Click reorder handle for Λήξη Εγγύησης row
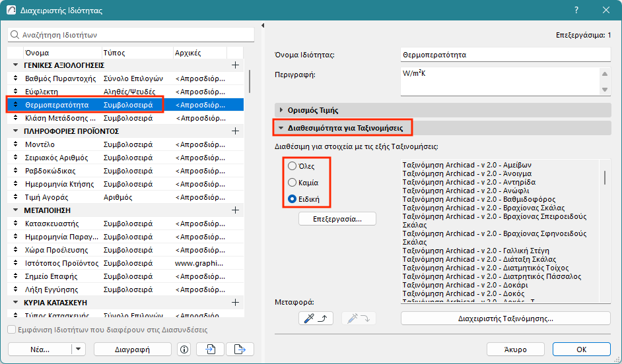 point(15,289)
